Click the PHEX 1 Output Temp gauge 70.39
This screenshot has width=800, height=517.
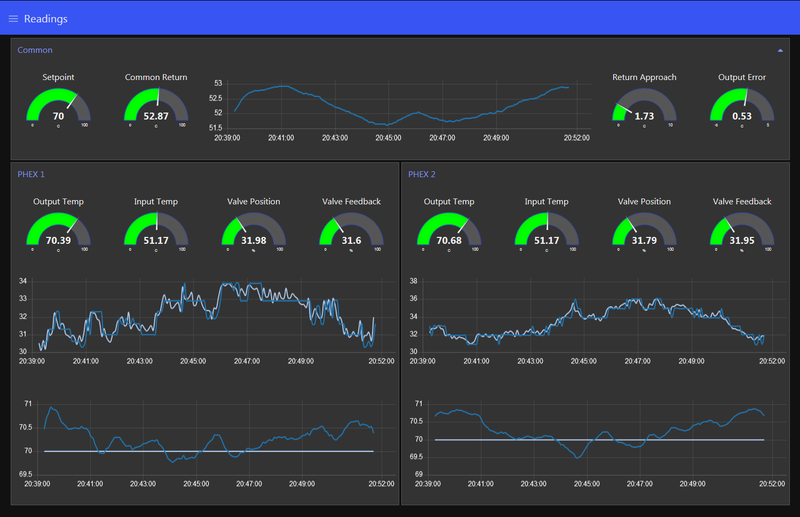58,230
